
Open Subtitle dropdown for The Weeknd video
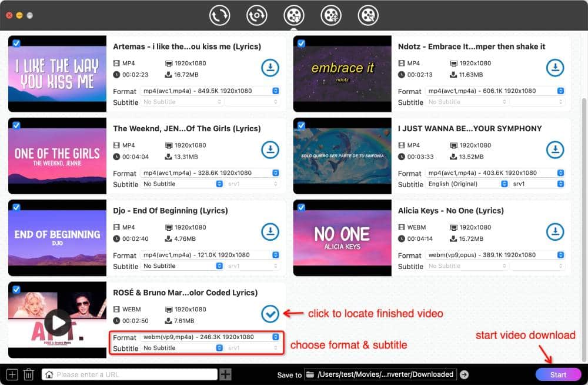click(x=182, y=184)
